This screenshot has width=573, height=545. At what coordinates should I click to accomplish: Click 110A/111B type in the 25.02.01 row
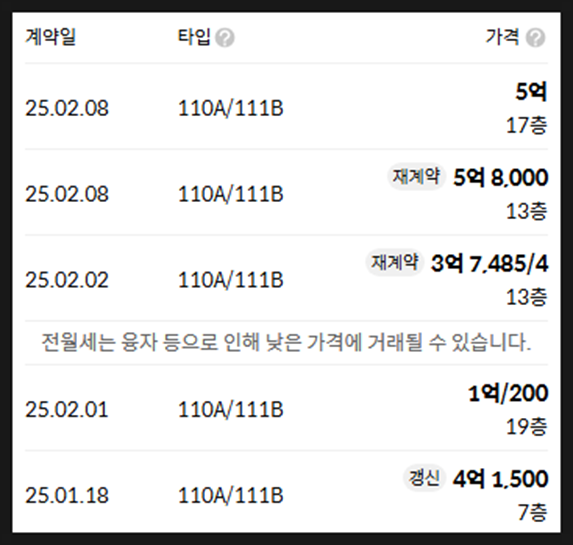pyautogui.click(x=231, y=410)
